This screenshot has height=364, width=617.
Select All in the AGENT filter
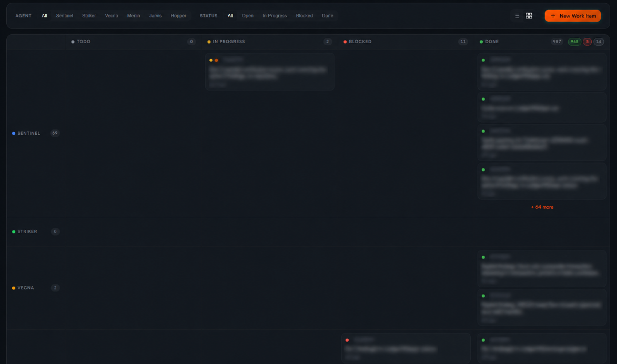pos(45,16)
